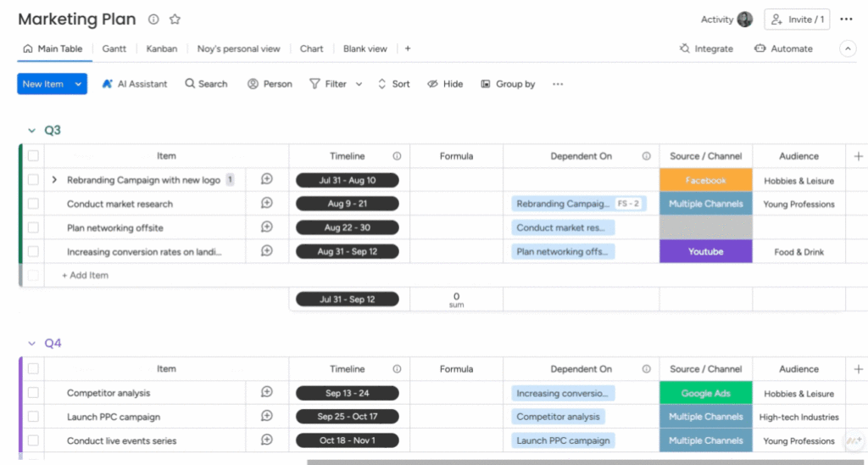
Task: Switch to the Gantt view tab
Action: coord(114,49)
